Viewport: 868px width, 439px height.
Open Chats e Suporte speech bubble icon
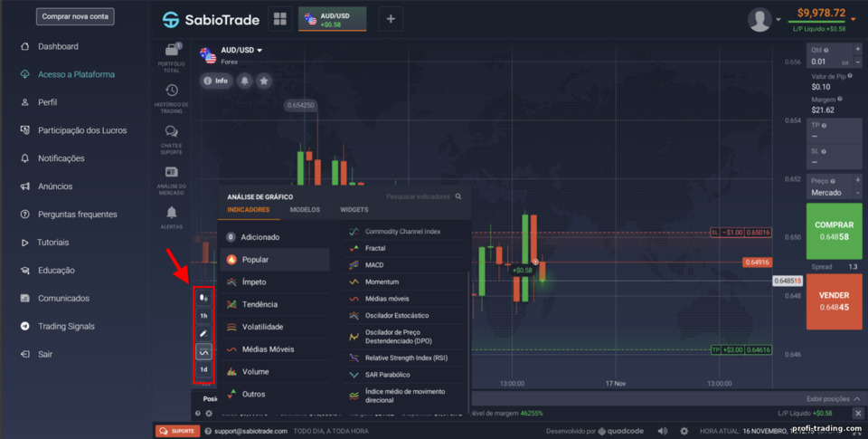pos(172,131)
